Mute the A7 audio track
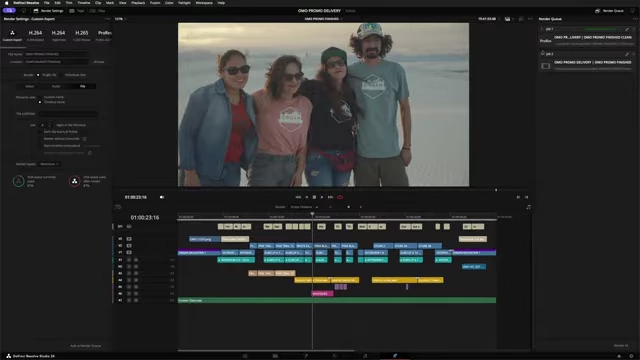The height and width of the screenshot is (360, 640). pos(136,300)
